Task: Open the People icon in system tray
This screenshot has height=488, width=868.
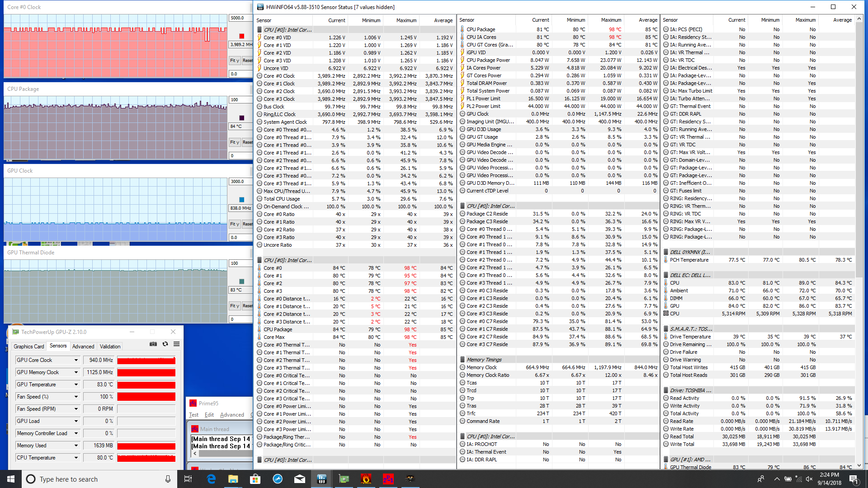Action: pyautogui.click(x=761, y=479)
